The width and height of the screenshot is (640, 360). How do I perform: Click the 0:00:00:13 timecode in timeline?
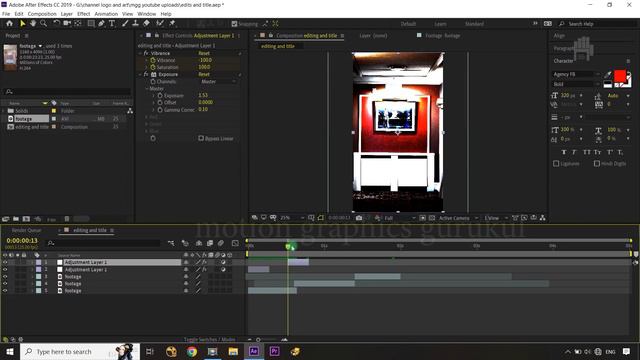(x=22, y=241)
